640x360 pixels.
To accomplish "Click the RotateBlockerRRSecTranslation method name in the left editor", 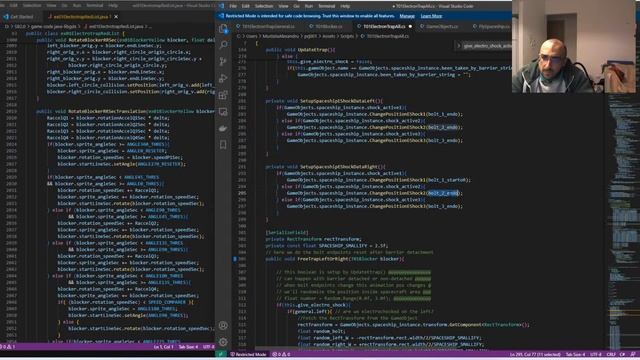I will click(107, 111).
